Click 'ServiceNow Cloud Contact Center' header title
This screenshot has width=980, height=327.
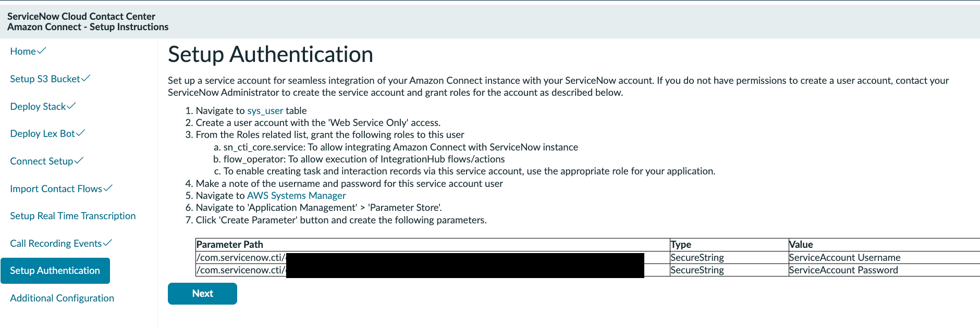click(x=81, y=16)
